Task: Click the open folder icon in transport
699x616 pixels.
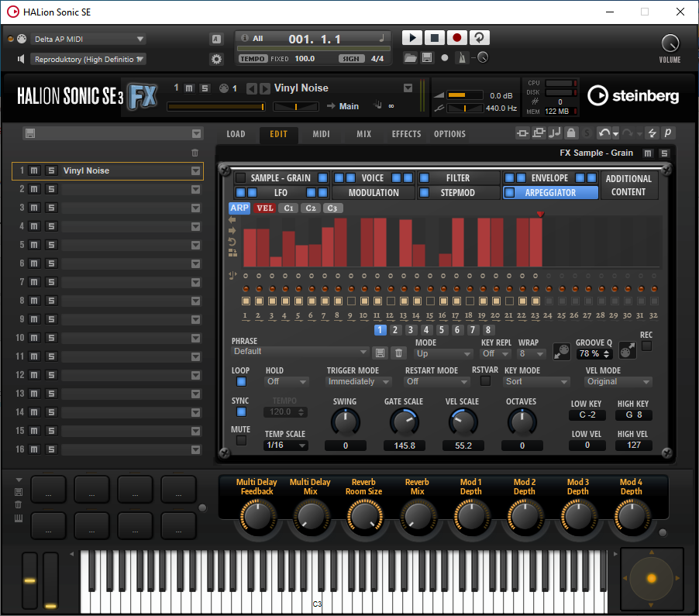Action: [x=410, y=57]
